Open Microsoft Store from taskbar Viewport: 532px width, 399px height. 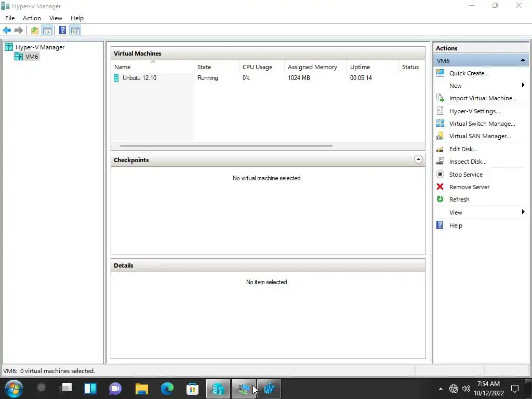(192, 389)
